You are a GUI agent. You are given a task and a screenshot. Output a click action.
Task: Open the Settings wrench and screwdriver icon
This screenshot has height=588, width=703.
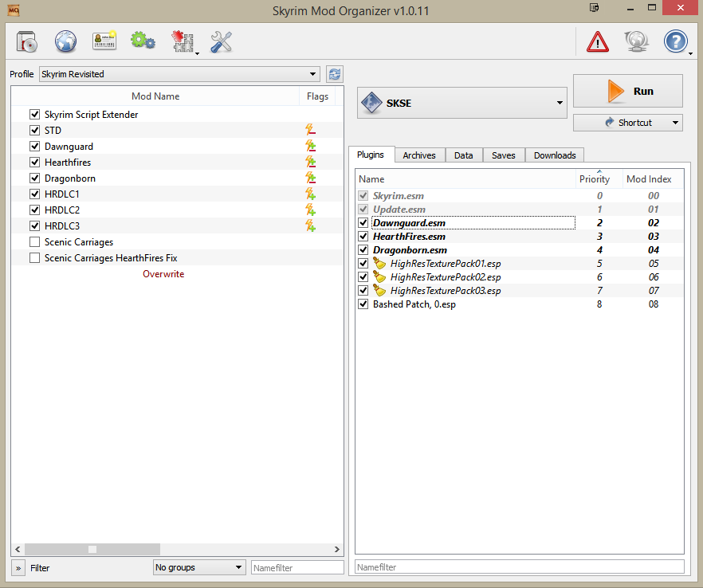[x=221, y=42]
